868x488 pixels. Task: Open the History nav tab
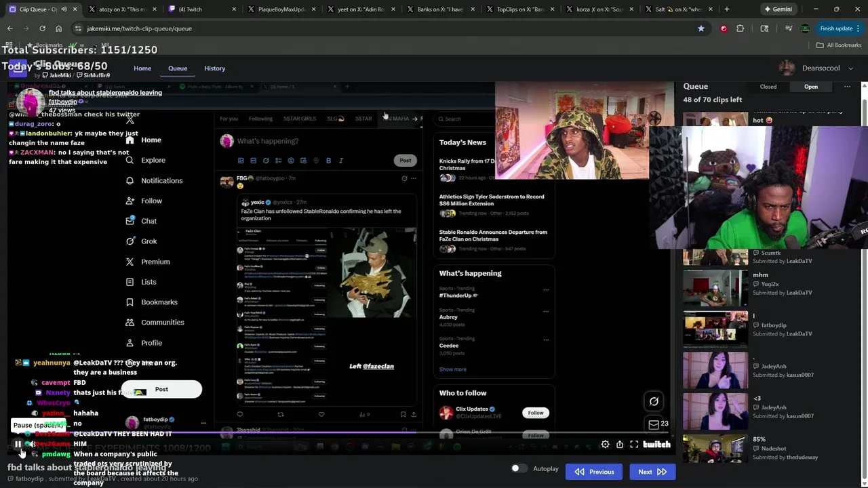click(x=215, y=68)
